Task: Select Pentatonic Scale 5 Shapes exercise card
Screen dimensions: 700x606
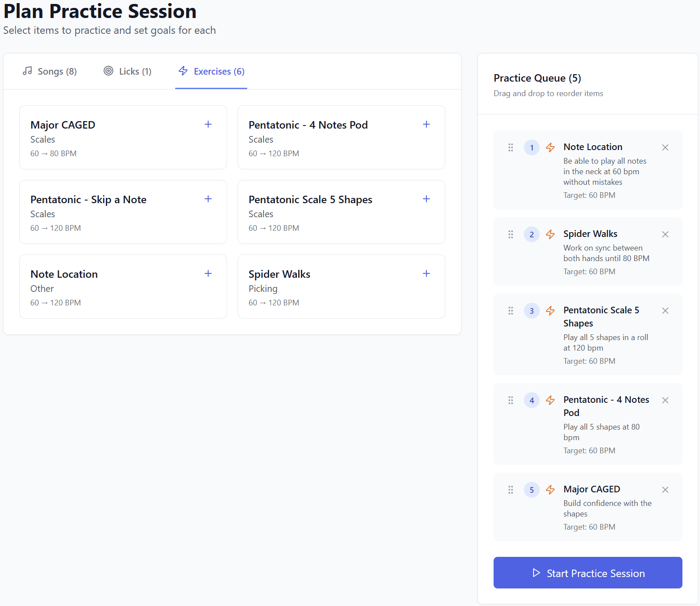Action: [x=341, y=212]
